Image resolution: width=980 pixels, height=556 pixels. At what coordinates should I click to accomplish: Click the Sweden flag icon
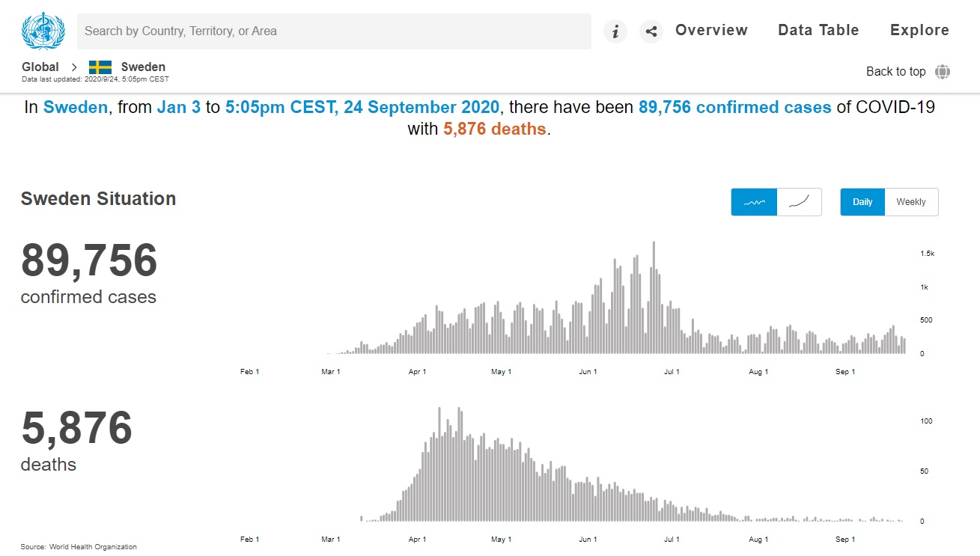pyautogui.click(x=100, y=67)
